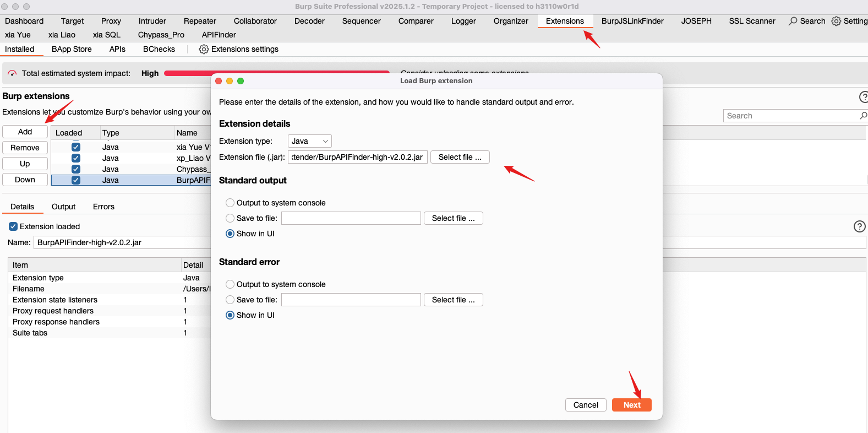Toggle Loaded checkbox for xp_Liao extension
The width and height of the screenshot is (868, 433).
click(76, 158)
